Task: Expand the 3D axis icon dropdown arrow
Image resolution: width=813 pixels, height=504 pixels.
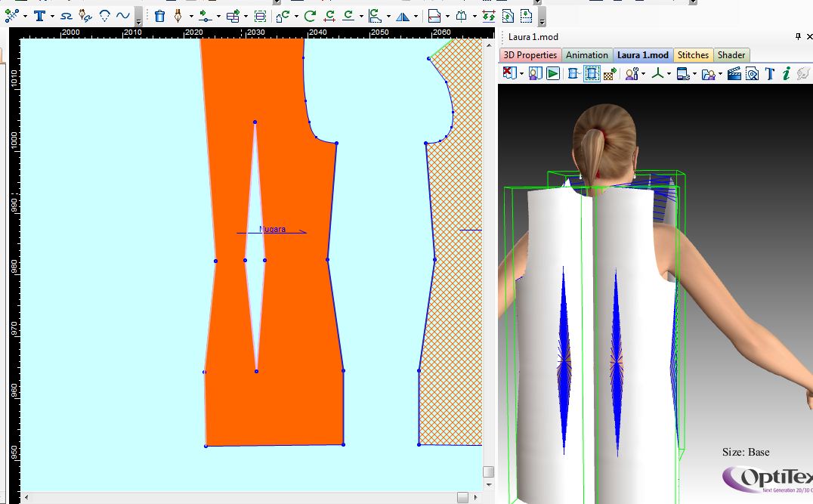Action: pyautogui.click(x=669, y=73)
